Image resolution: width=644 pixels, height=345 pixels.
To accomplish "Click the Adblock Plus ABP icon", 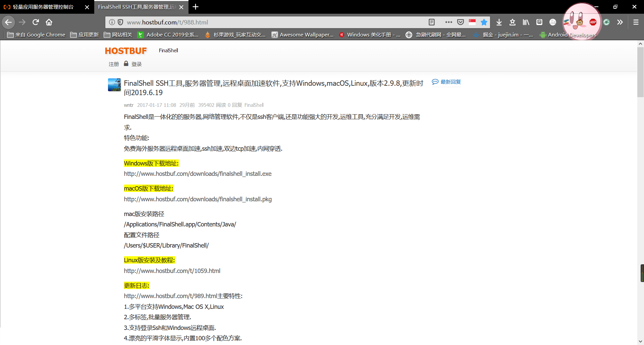I will pos(593,22).
